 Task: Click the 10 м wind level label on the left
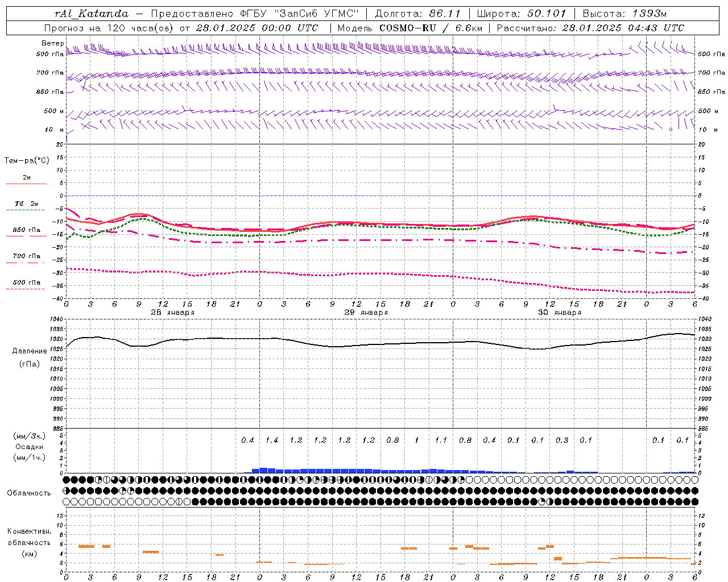[55, 130]
